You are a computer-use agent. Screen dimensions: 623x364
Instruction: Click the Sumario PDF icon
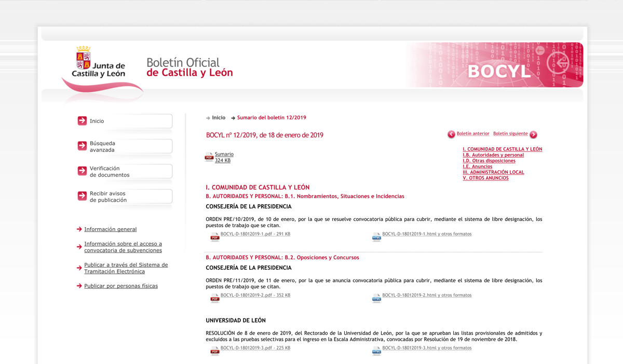click(x=209, y=157)
